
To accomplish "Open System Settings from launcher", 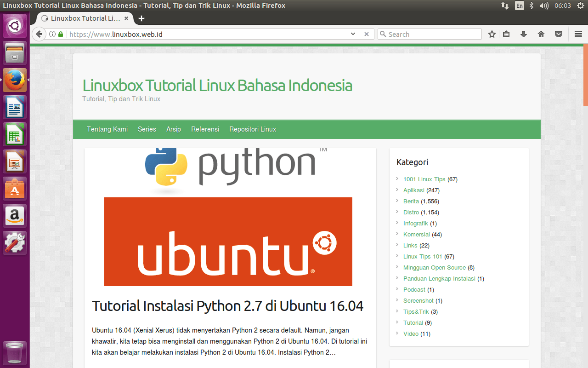I will pyautogui.click(x=15, y=243).
